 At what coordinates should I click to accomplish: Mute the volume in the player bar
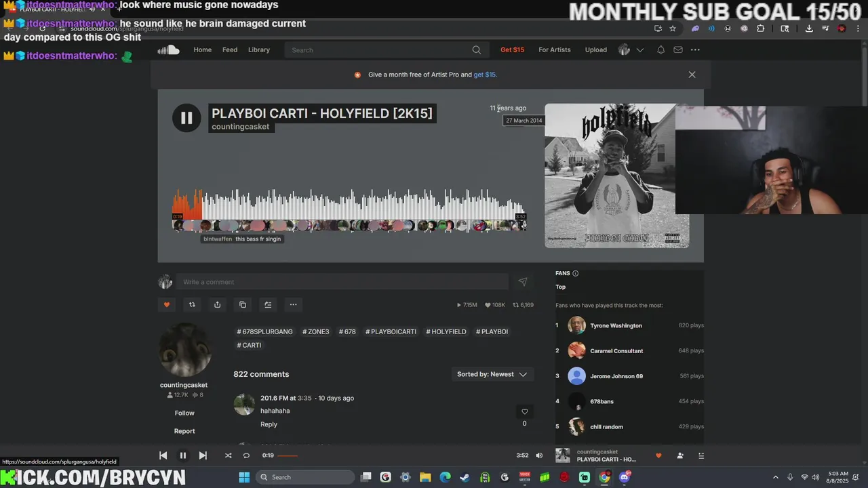pyautogui.click(x=539, y=455)
